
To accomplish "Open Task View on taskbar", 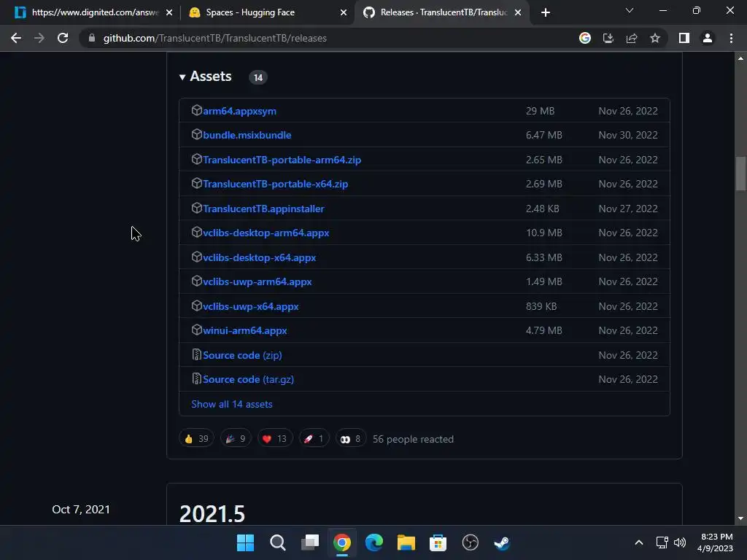I will 309,542.
